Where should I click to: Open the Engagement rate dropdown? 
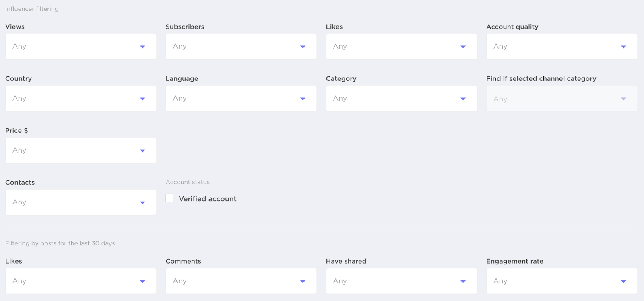click(562, 281)
